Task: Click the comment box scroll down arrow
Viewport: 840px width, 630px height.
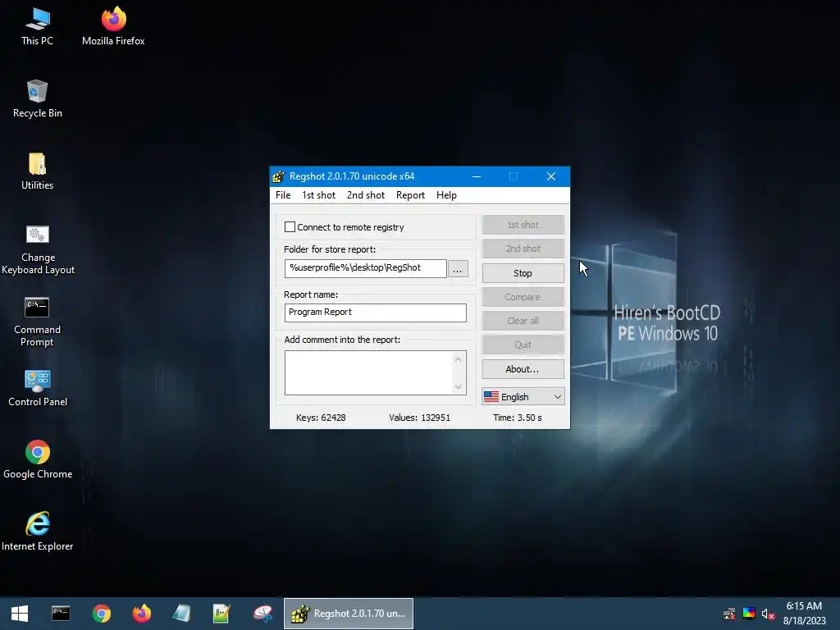Action: point(458,387)
